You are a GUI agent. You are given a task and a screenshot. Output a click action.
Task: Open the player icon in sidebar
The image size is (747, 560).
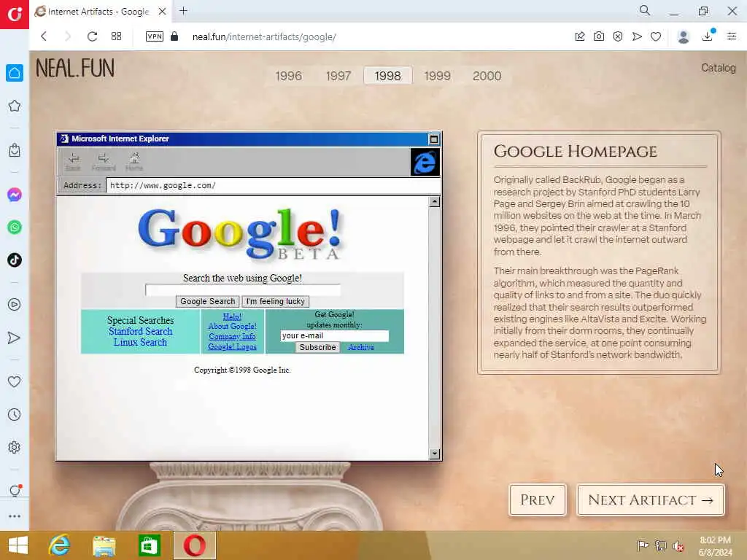pos(15,304)
